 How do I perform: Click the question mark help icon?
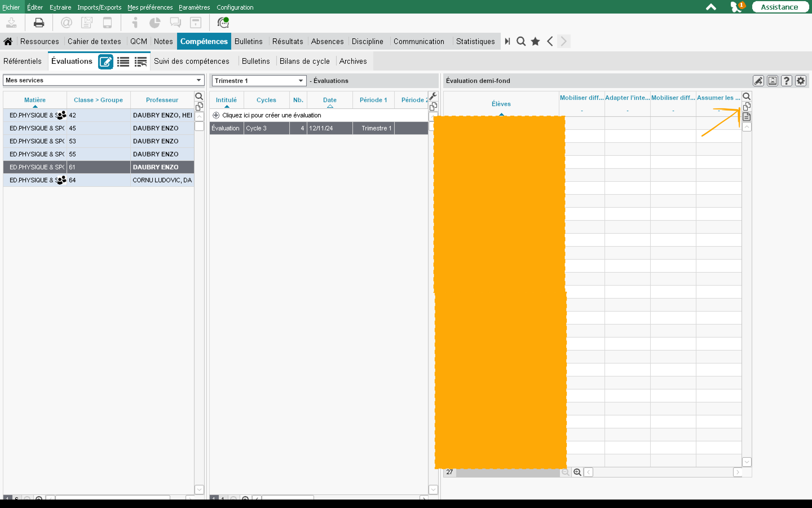tap(787, 81)
